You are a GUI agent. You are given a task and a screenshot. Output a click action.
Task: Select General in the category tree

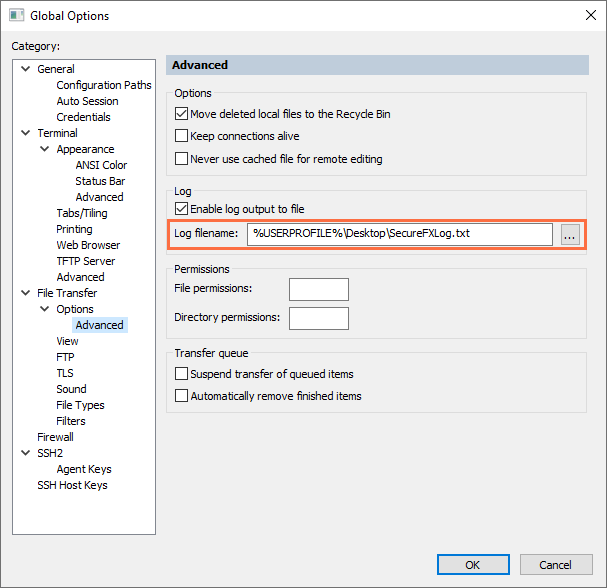point(56,69)
